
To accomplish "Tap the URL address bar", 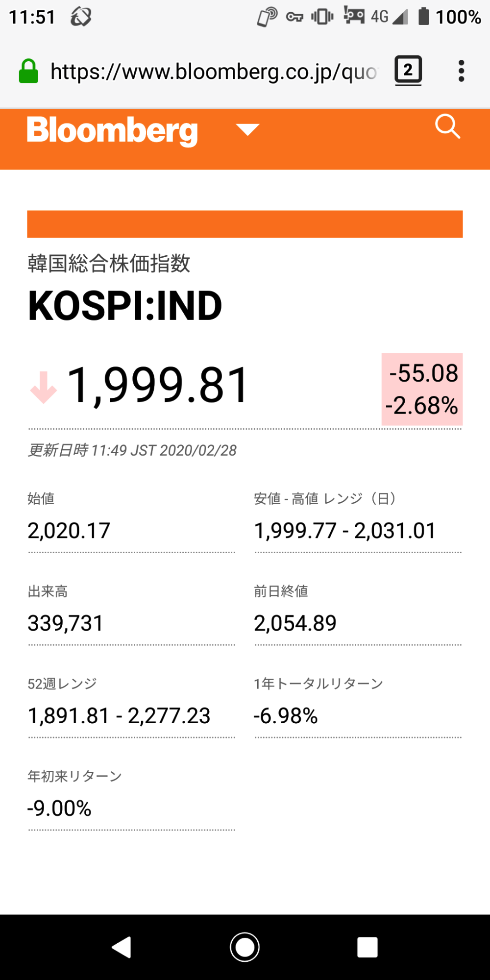I will [214, 72].
